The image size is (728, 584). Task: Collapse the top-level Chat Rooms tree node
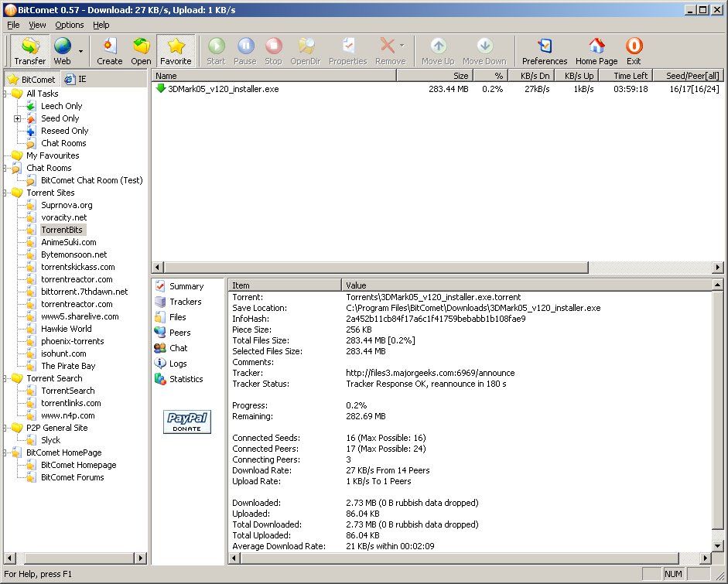tap(5, 168)
